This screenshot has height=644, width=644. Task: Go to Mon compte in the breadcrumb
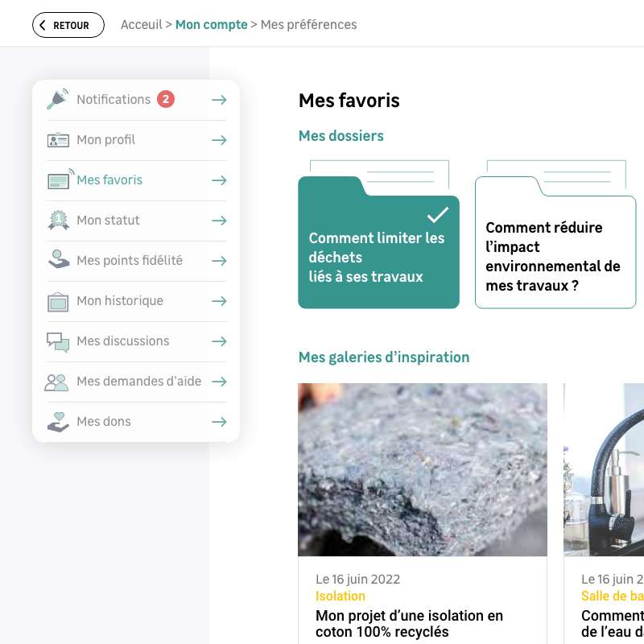coord(211,25)
